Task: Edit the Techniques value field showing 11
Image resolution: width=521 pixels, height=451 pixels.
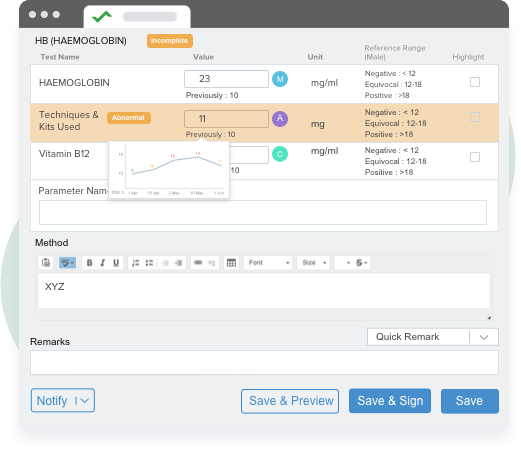Action: pyautogui.click(x=226, y=119)
